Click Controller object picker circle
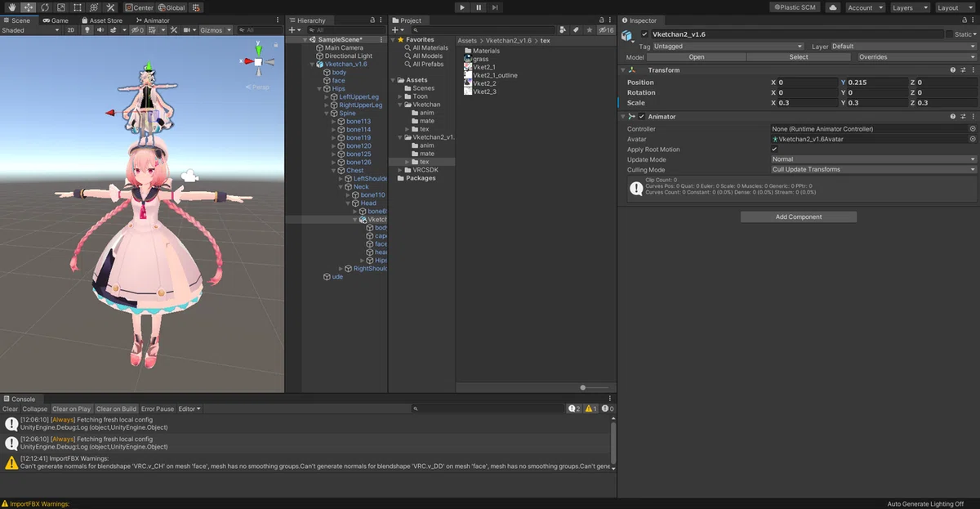Screen dimensions: 980x509 coord(973,129)
